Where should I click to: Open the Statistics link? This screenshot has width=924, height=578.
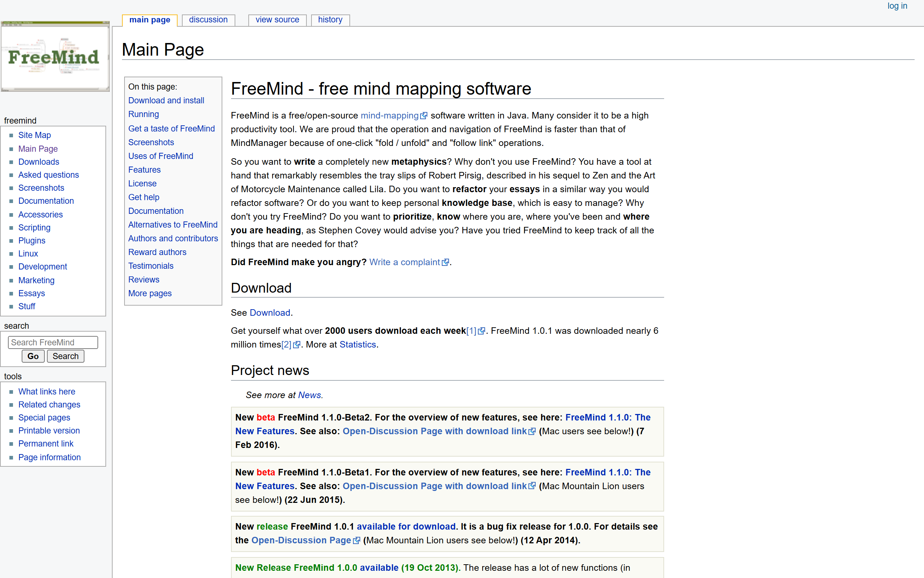click(358, 344)
